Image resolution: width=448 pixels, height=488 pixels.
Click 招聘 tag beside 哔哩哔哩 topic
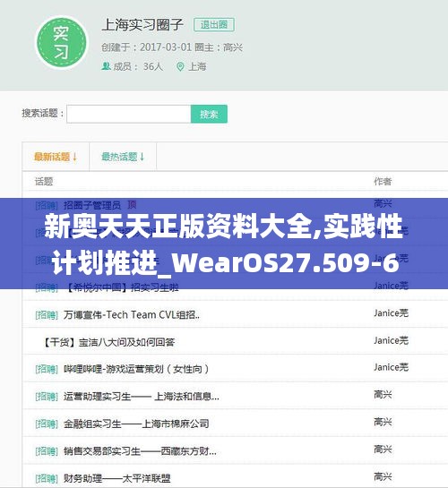[x=47, y=370]
